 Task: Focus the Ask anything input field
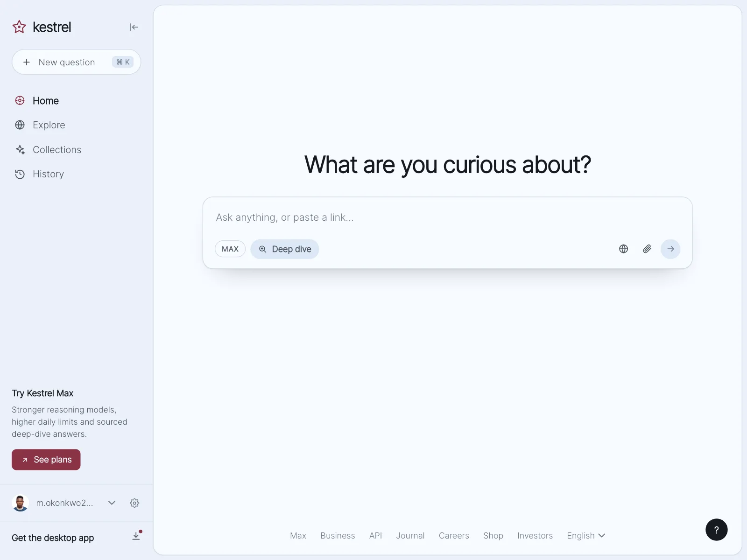[447, 217]
